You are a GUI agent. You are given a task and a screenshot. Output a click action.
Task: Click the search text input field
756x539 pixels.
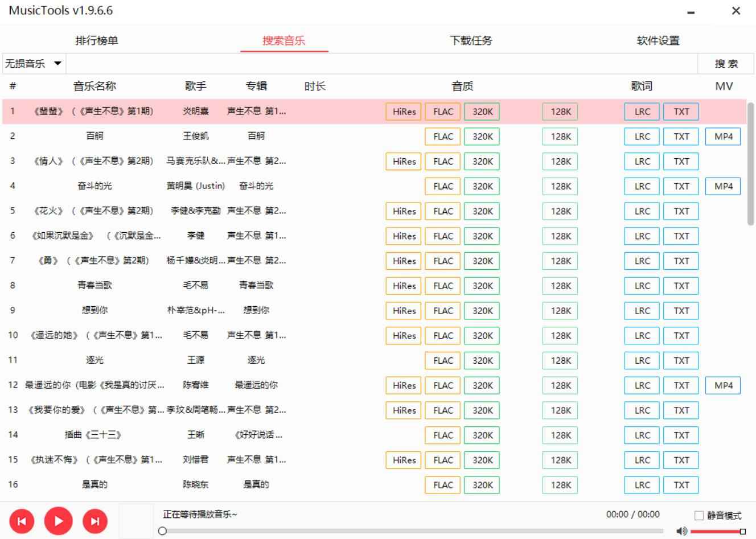tap(381, 64)
